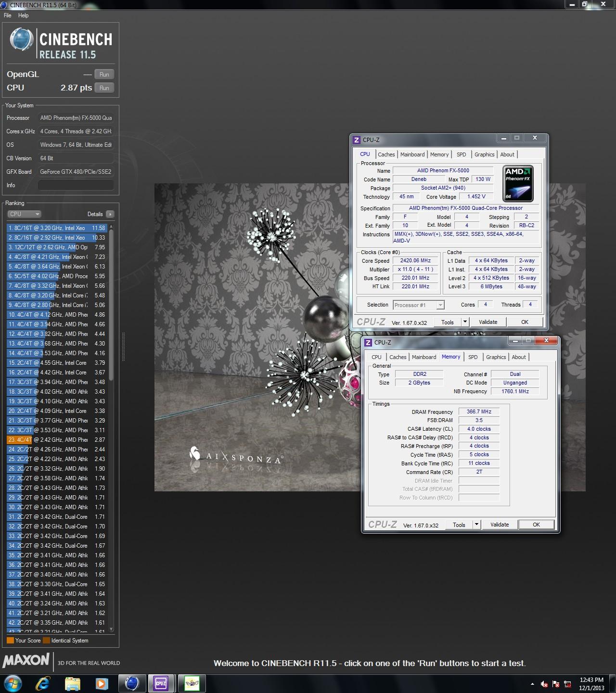616x693 pixels.
Task: Click the Processor field in Your System
Action: (76, 118)
